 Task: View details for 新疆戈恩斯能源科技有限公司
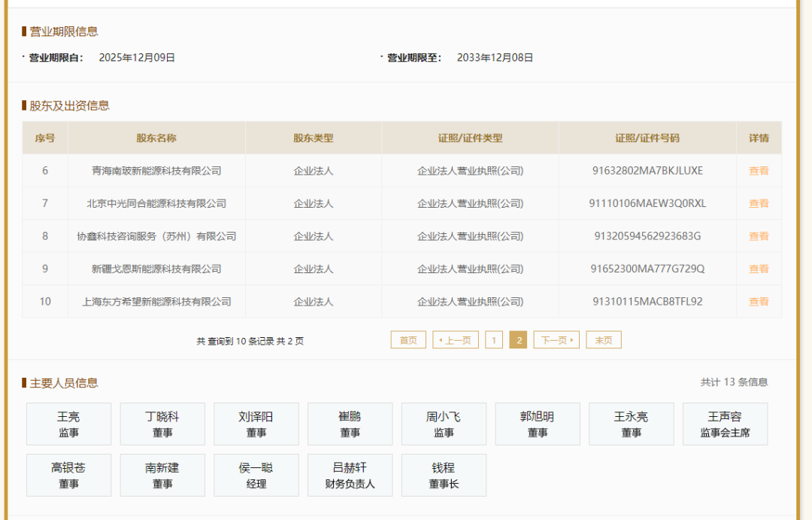coord(758,269)
